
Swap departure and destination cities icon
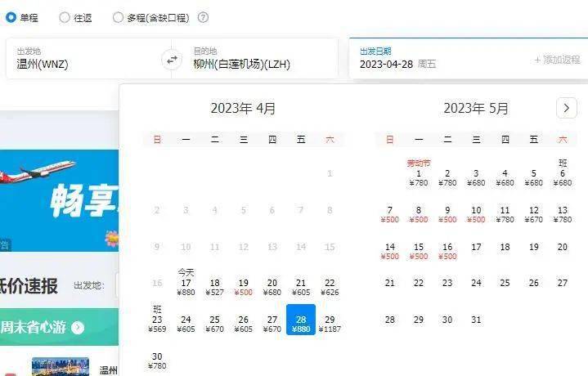click(x=172, y=60)
